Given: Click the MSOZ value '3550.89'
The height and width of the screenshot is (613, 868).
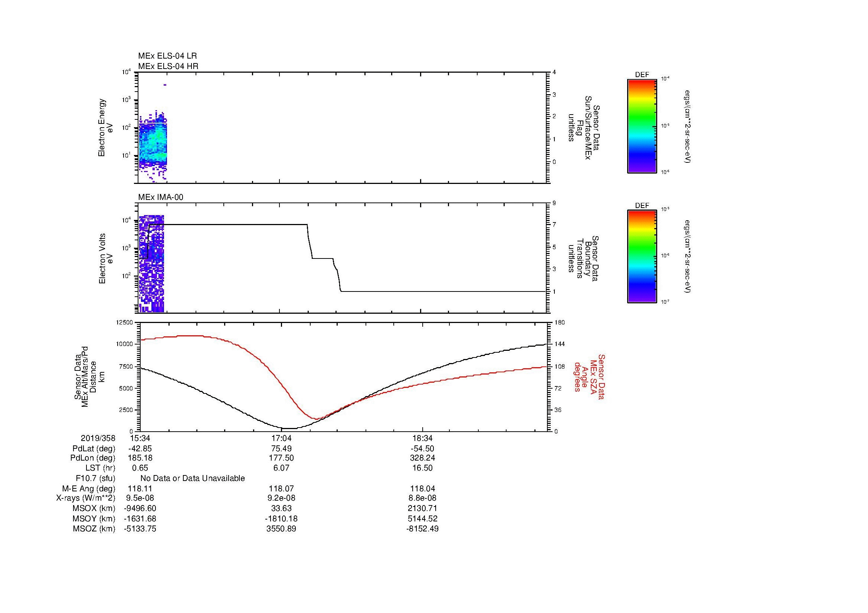Looking at the screenshot, I should tap(281, 529).
